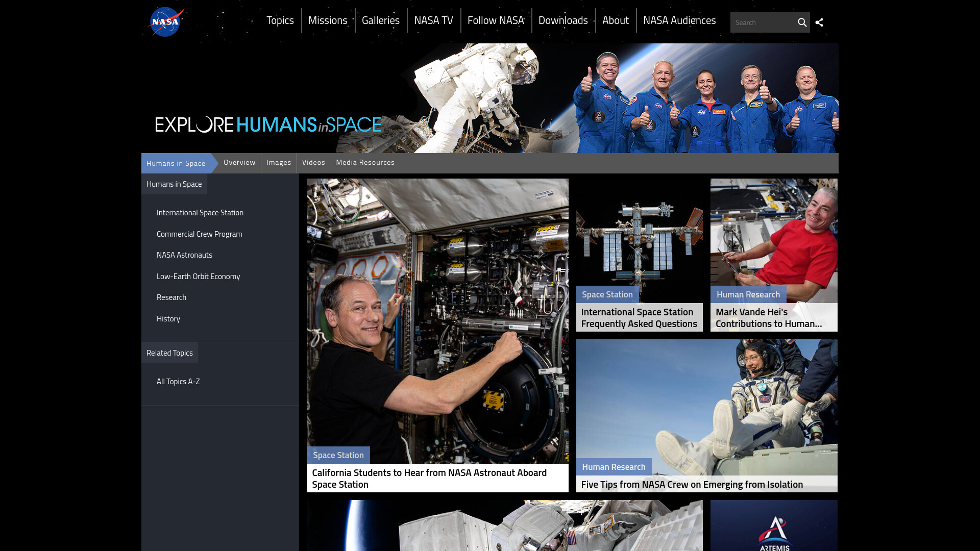Open the spacewalk photo card
This screenshot has width=980, height=551.
(x=505, y=525)
